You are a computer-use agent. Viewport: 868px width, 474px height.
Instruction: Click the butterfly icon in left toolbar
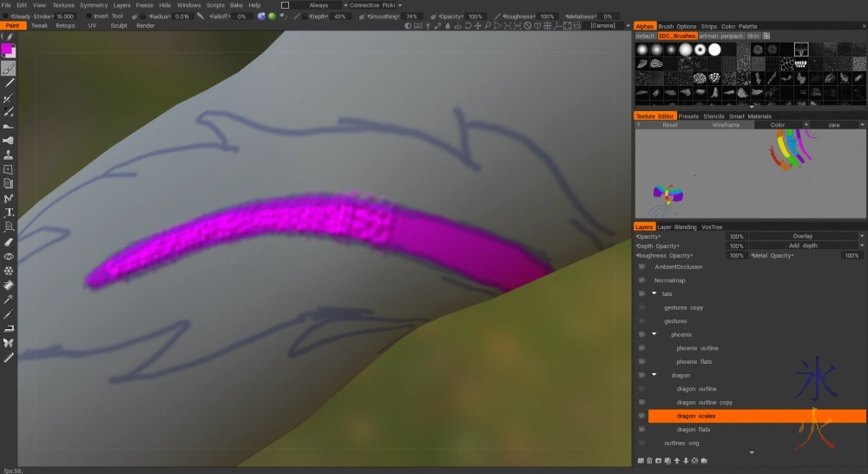pyautogui.click(x=9, y=343)
